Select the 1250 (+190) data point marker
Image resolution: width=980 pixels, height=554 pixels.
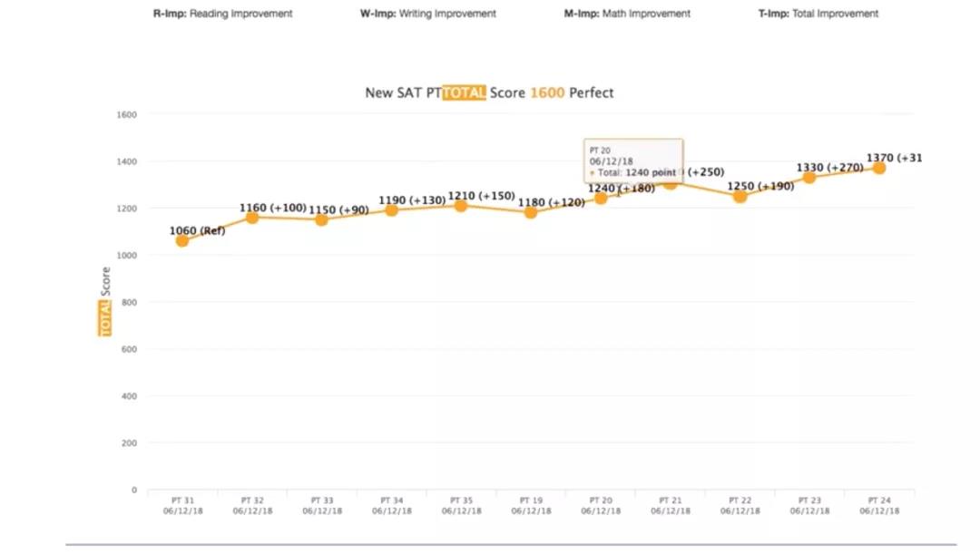740,196
